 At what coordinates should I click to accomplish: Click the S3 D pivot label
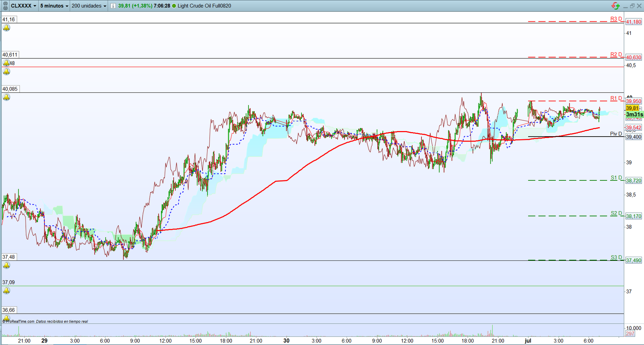tap(616, 257)
